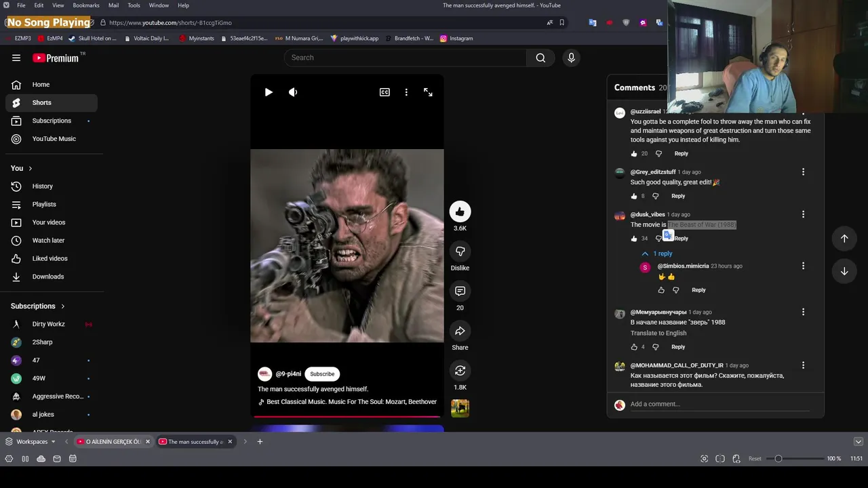Open YouTube Music from the sidebar
Image resolution: width=868 pixels, height=488 pixels.
[x=52, y=139]
